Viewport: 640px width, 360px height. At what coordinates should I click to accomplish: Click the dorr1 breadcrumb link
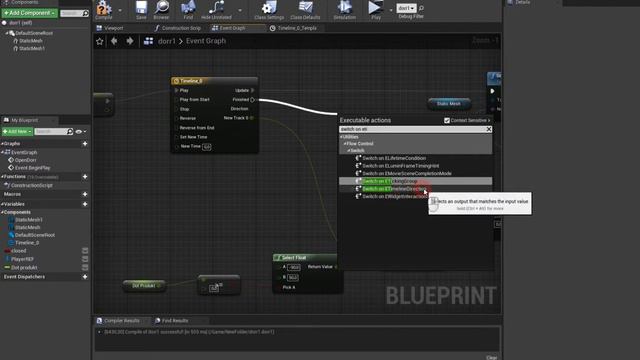click(x=167, y=41)
